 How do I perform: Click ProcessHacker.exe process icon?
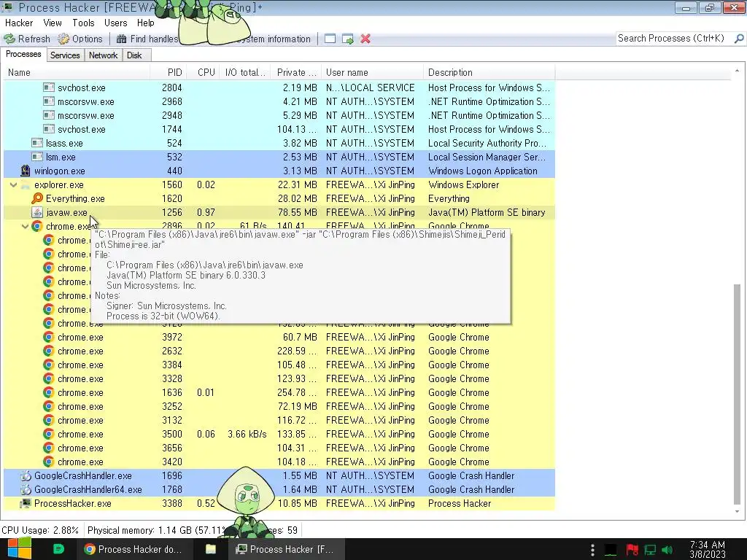pyautogui.click(x=26, y=503)
